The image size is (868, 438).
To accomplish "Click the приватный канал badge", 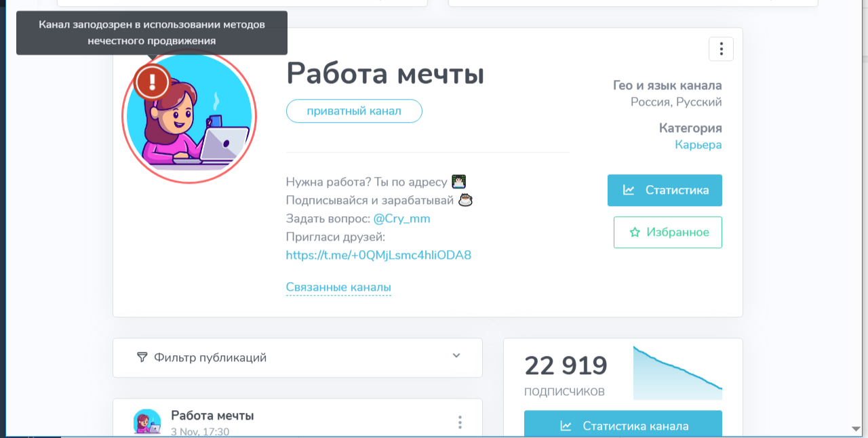I will click(x=354, y=111).
